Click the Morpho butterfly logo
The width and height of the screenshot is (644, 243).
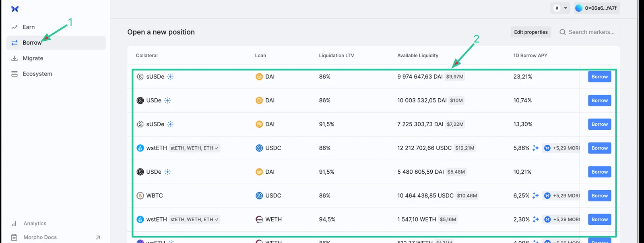point(15,9)
